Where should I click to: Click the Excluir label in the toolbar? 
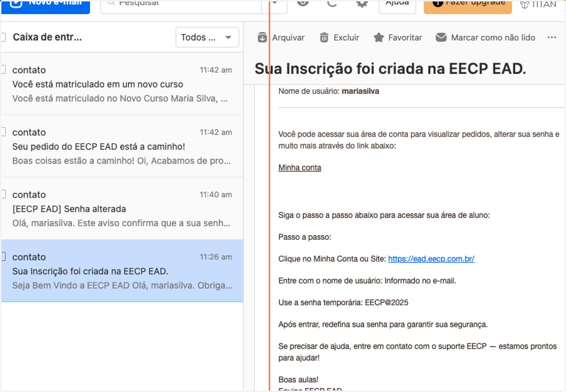click(x=346, y=38)
